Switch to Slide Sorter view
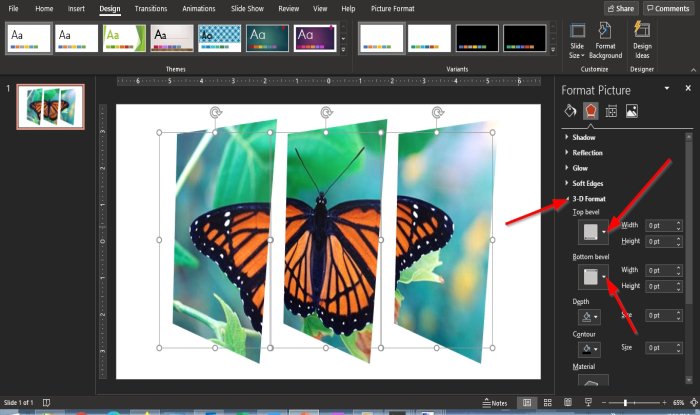 coord(547,403)
